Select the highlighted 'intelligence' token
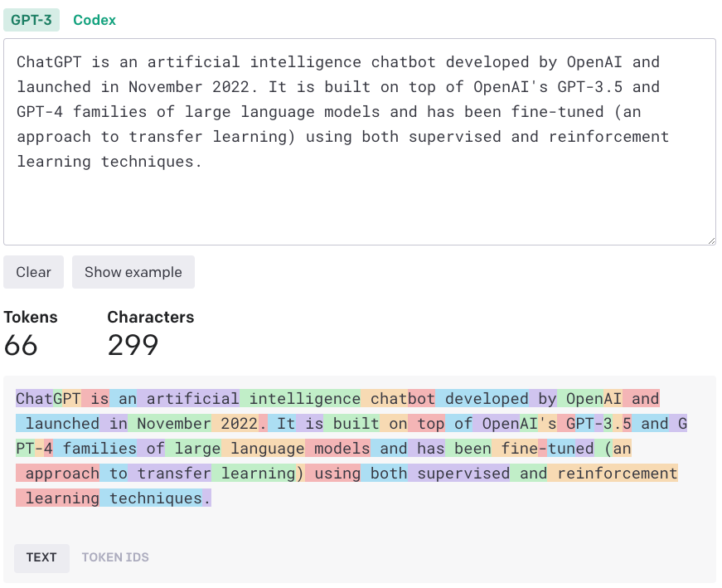The height and width of the screenshot is (588, 722). [303, 399]
